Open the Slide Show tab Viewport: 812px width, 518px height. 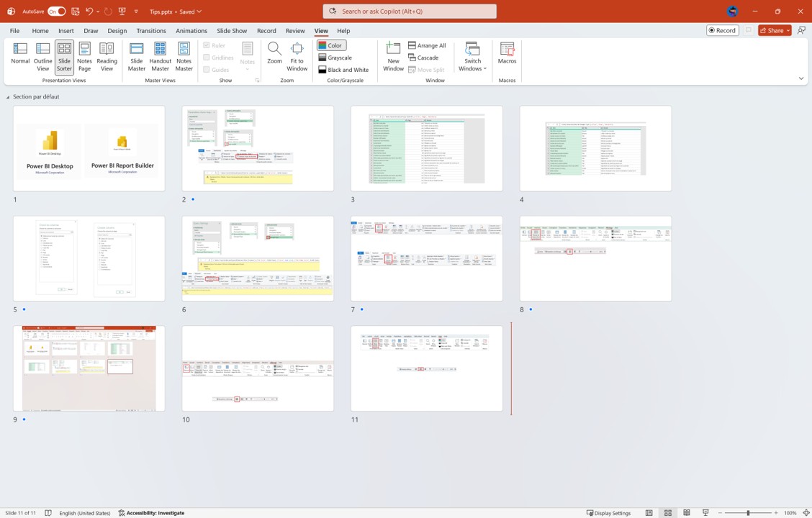pyautogui.click(x=232, y=31)
